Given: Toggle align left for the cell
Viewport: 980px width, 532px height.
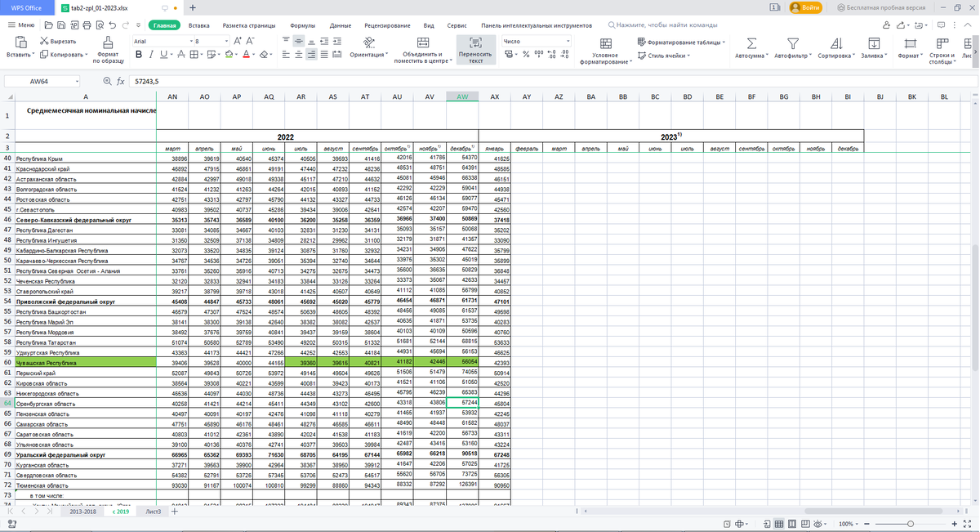Looking at the screenshot, I should pos(286,55).
